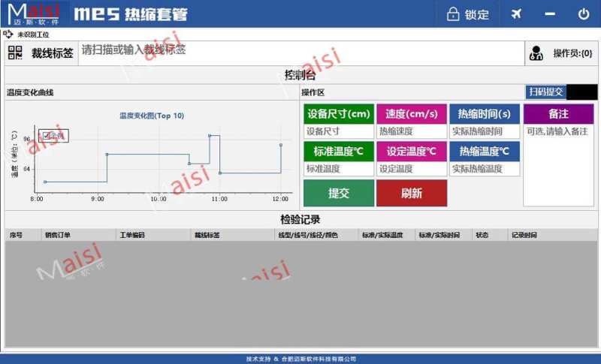Minimize the MES window
The image size is (601, 364).
(x=550, y=14)
